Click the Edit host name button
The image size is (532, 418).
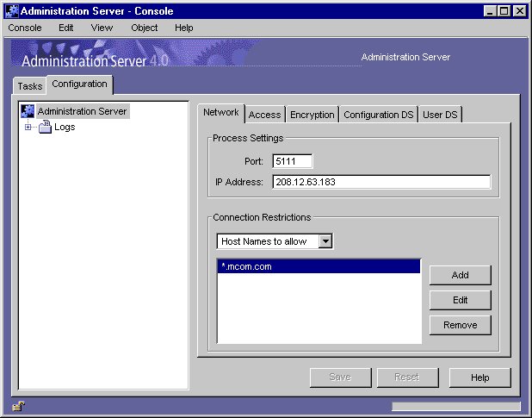coord(460,300)
